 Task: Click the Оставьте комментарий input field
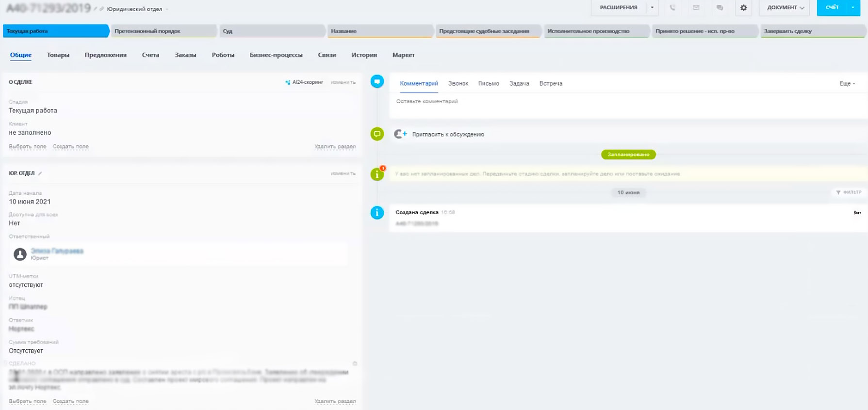626,102
